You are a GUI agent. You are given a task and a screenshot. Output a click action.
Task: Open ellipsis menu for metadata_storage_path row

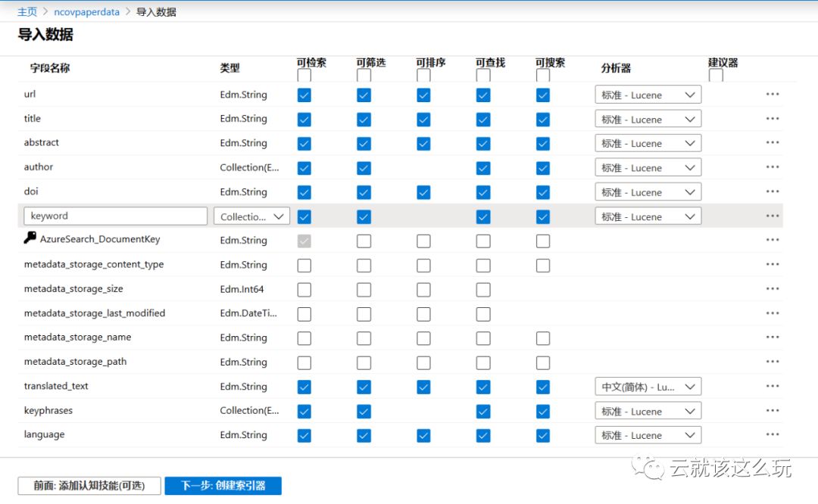pyautogui.click(x=772, y=362)
